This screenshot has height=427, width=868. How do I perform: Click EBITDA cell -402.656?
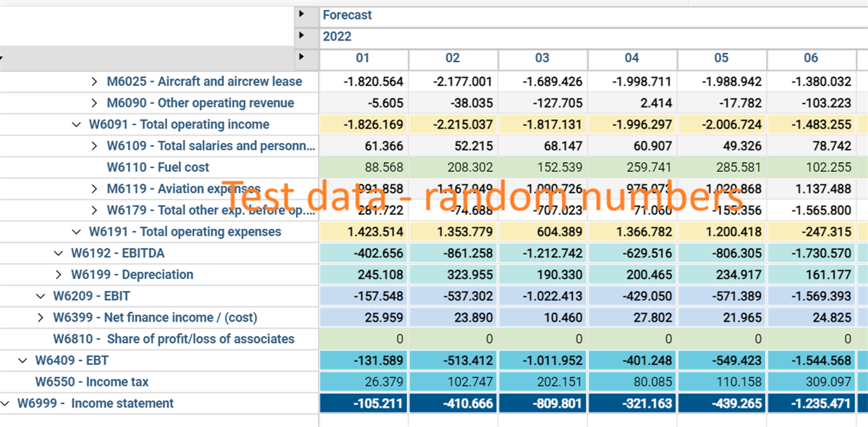[364, 254]
